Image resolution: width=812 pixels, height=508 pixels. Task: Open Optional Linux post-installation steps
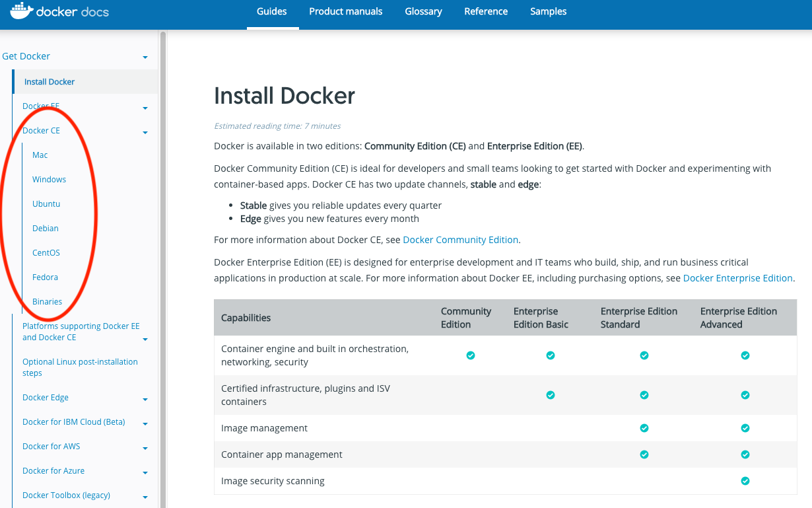tap(80, 367)
